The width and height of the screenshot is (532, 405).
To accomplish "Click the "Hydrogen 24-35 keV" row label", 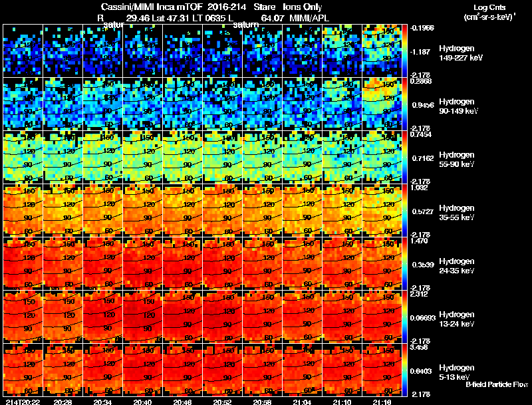I will tap(457, 266).
